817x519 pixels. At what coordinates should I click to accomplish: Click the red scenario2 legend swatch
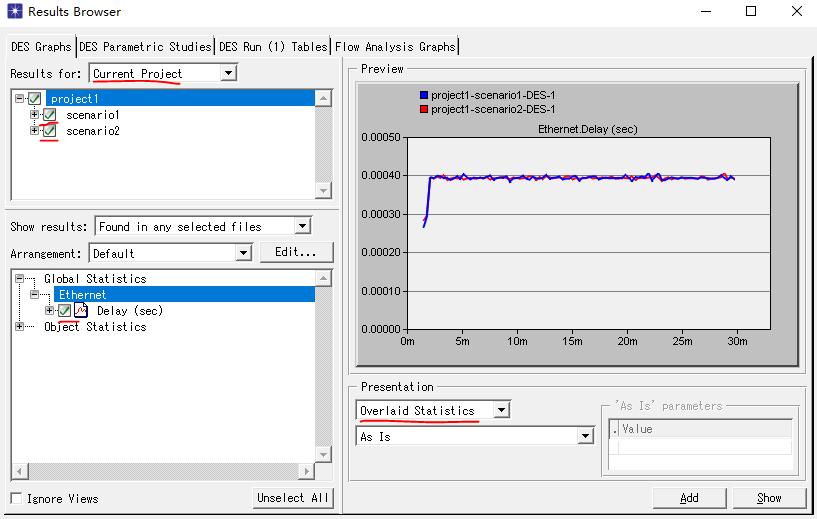[424, 109]
